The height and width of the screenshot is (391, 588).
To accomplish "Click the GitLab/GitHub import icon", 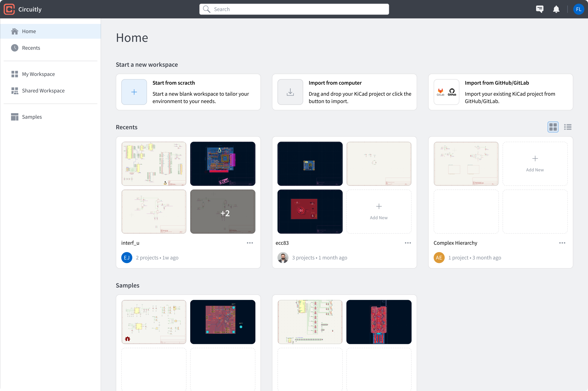I will 446,92.
